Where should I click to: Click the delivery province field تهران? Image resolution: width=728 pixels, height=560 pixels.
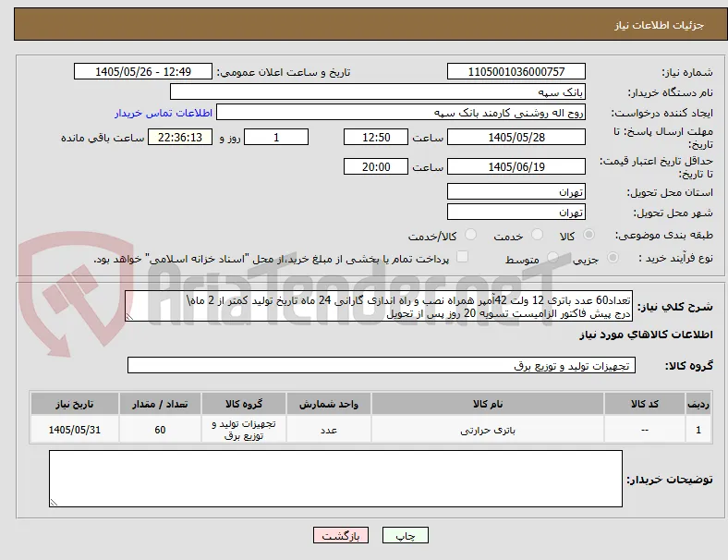[516, 192]
